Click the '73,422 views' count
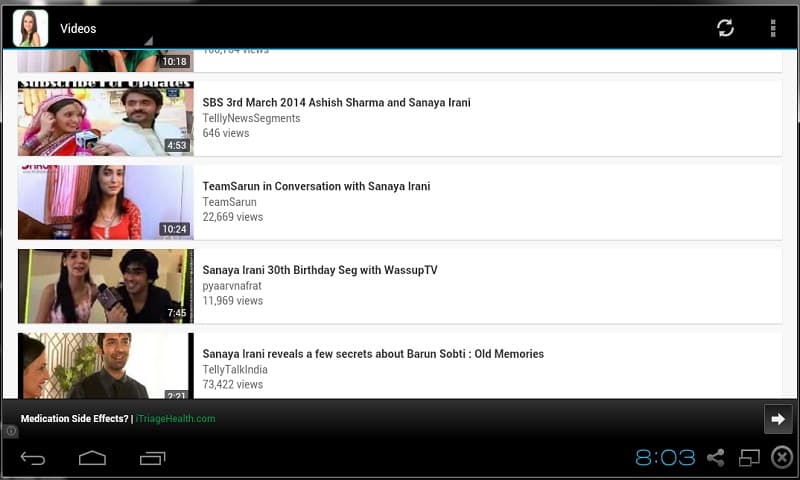Image resolution: width=800 pixels, height=480 pixels. point(233,385)
